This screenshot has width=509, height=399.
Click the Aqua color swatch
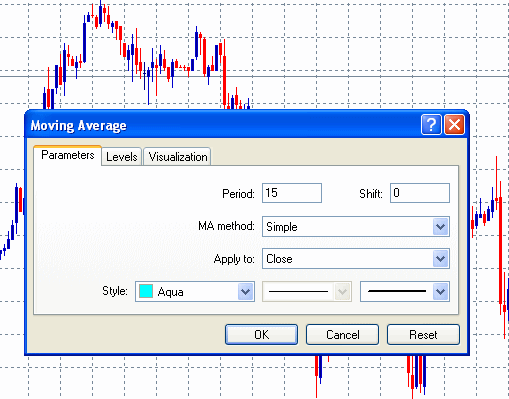coord(146,291)
